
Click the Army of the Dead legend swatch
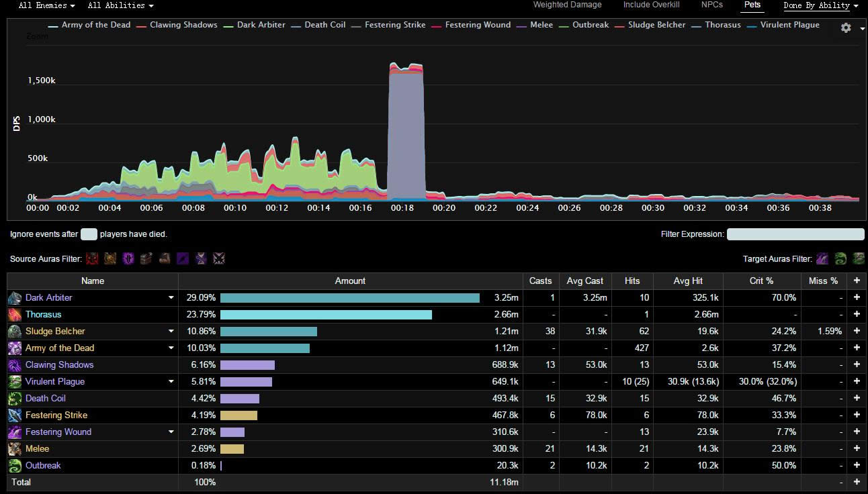(x=53, y=26)
